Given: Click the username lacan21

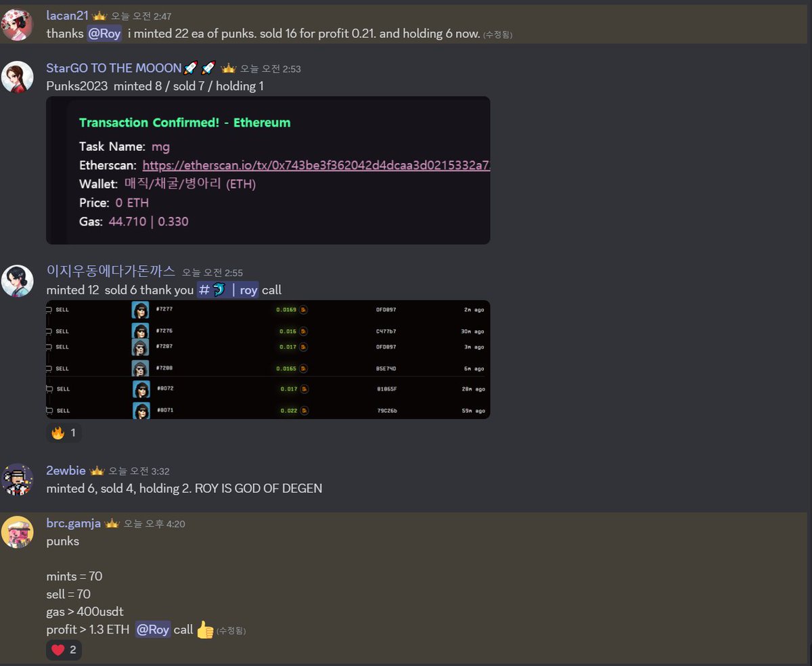Looking at the screenshot, I should pos(68,16).
